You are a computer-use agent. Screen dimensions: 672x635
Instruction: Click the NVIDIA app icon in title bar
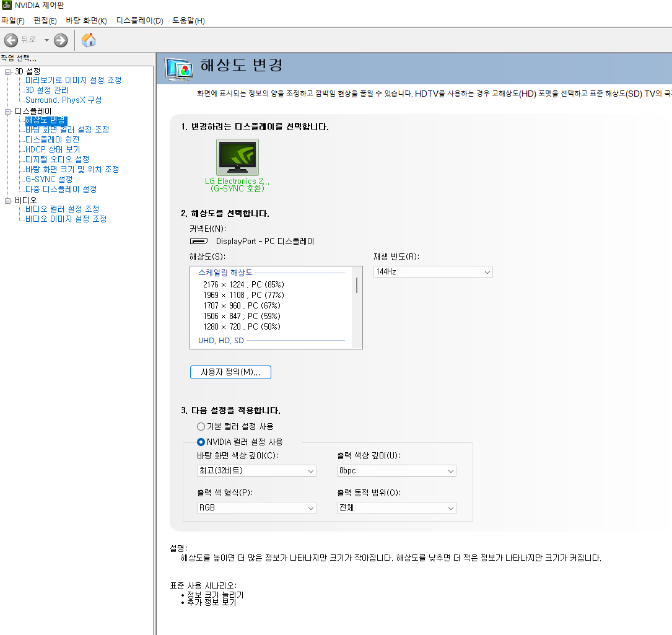click(7, 5)
